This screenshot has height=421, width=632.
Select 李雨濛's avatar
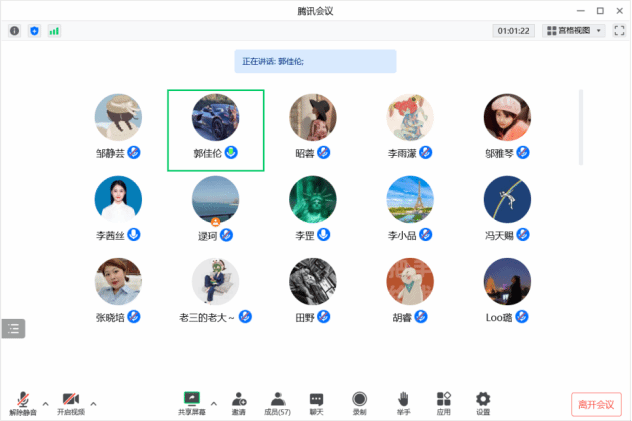pos(410,117)
